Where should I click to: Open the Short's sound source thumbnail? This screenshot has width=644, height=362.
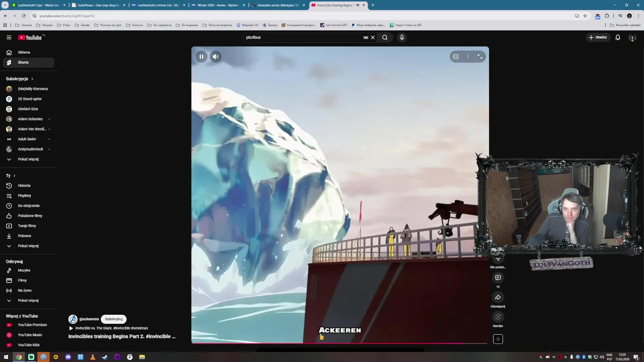(498, 339)
